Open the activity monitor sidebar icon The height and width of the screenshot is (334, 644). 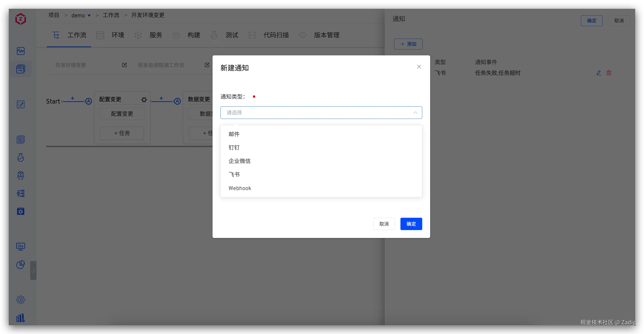click(20, 51)
